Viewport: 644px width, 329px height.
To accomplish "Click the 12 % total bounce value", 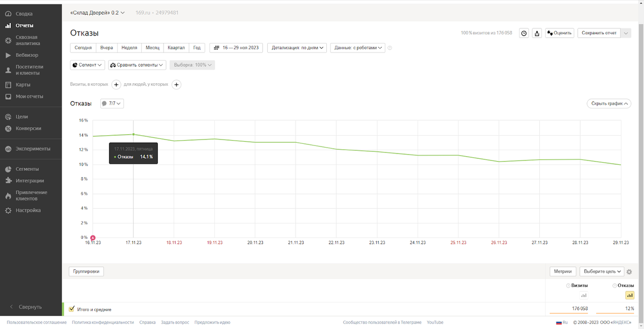I will click(x=630, y=309).
